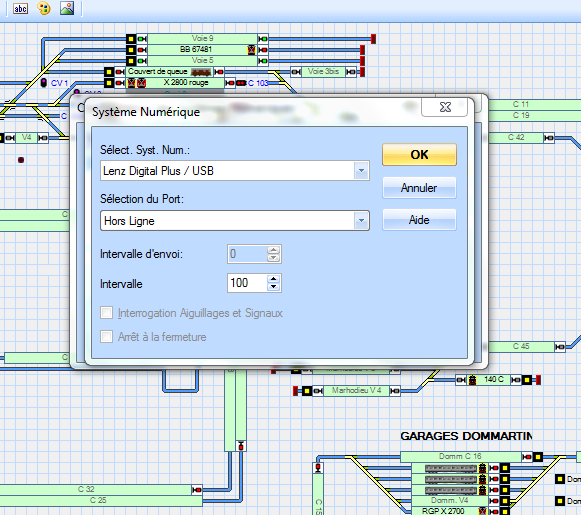Click the Intervalle value field showing 100
The height and width of the screenshot is (515, 581).
click(x=247, y=283)
